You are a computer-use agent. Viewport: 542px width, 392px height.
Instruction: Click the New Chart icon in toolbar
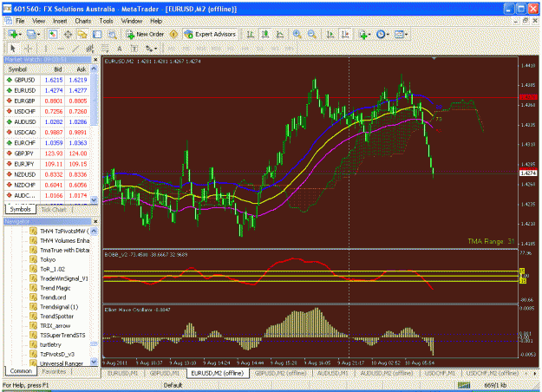[x=14, y=34]
